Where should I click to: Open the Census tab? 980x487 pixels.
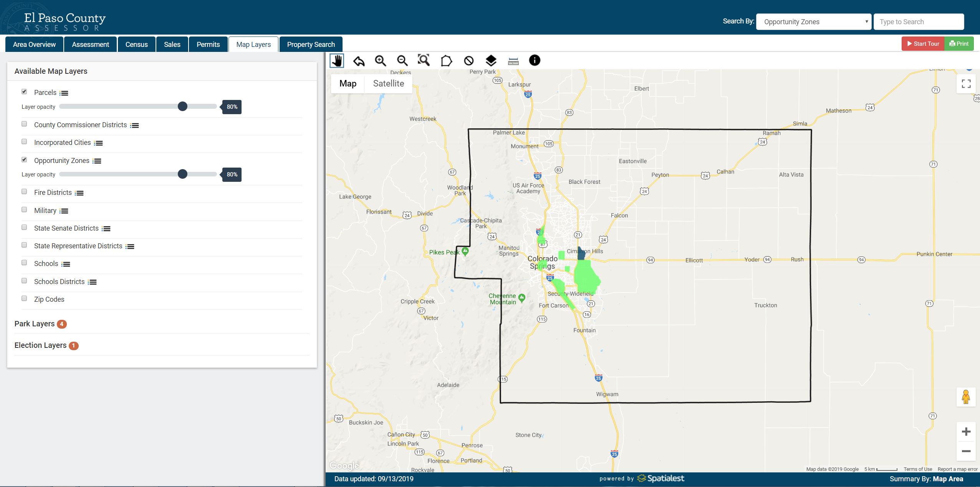[x=136, y=44]
